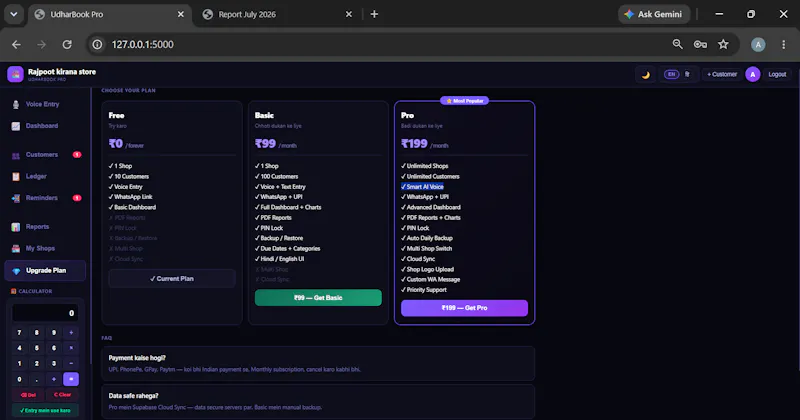Image resolution: width=800 pixels, height=420 pixels.
Task: Click the + Customer button
Action: [722, 75]
